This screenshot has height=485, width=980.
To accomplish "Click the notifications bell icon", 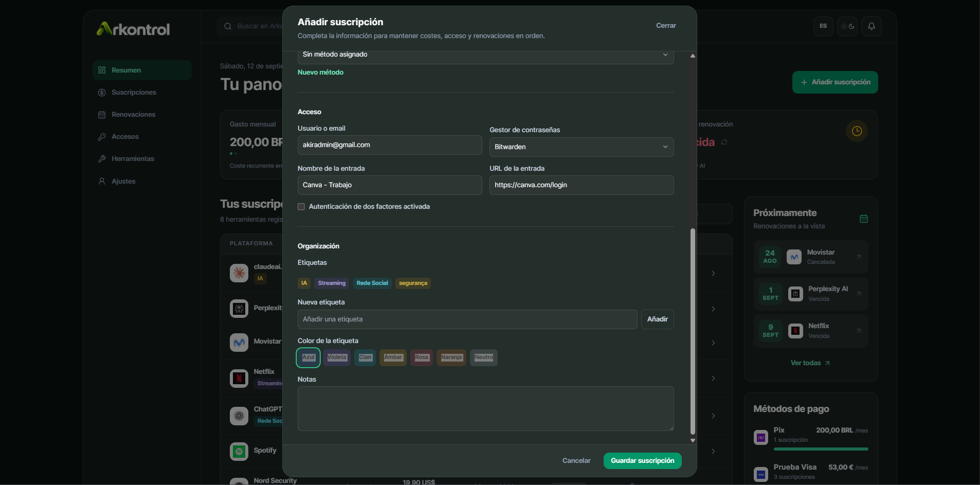I will pyautogui.click(x=871, y=26).
